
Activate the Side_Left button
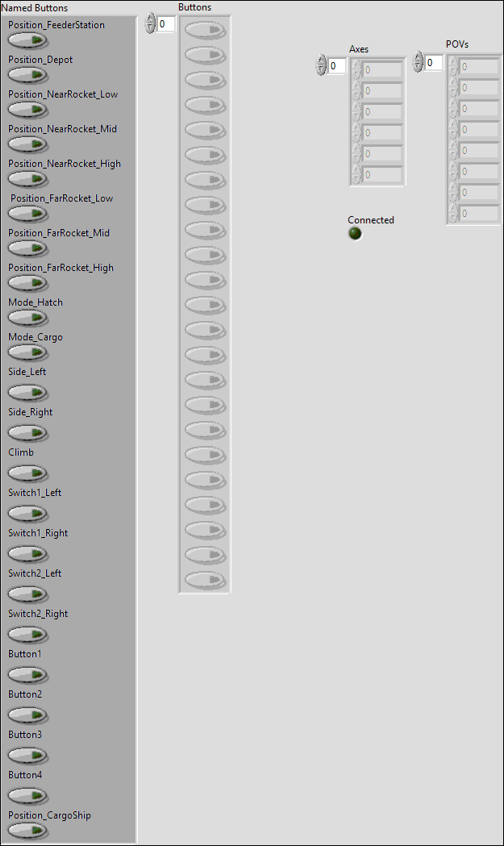(27, 392)
